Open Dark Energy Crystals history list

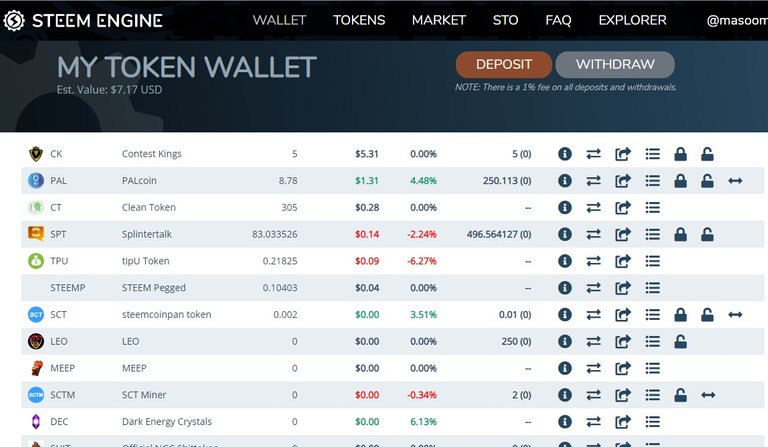652,422
